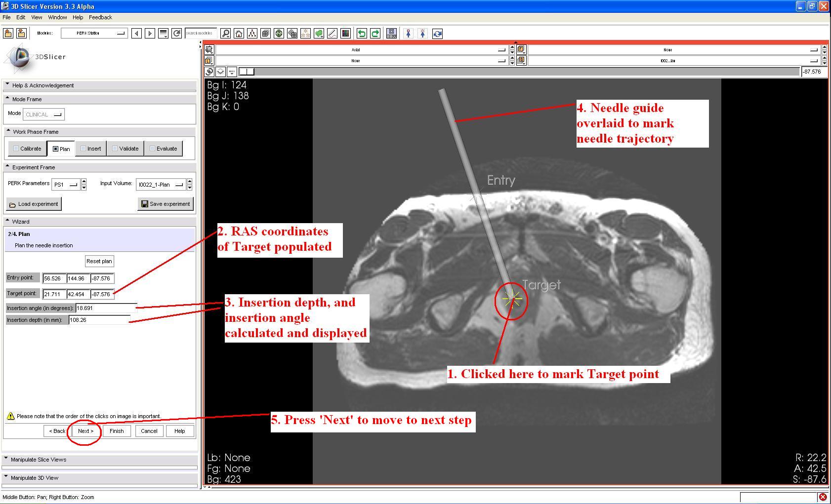Open the Modules dropdown showing PERK Station
831x504 pixels.
94,33
